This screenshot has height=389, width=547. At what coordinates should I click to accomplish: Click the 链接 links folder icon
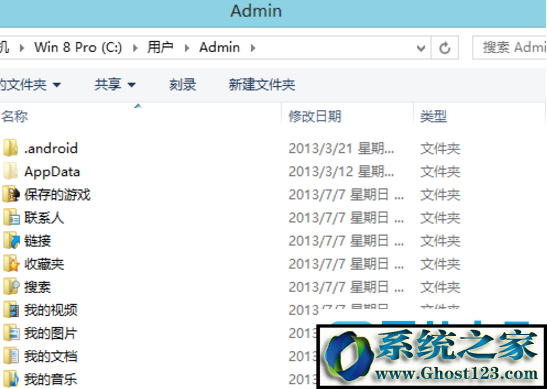(x=11, y=241)
